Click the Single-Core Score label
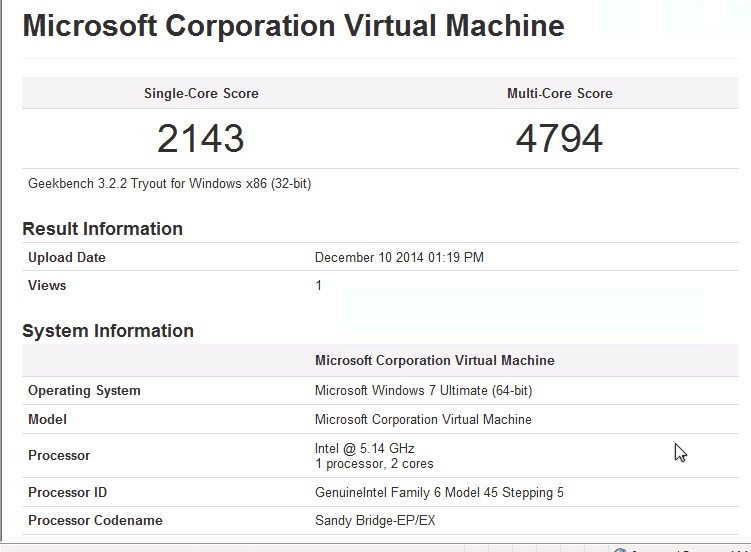Viewport: 751px width, 552px height. pyautogui.click(x=201, y=93)
